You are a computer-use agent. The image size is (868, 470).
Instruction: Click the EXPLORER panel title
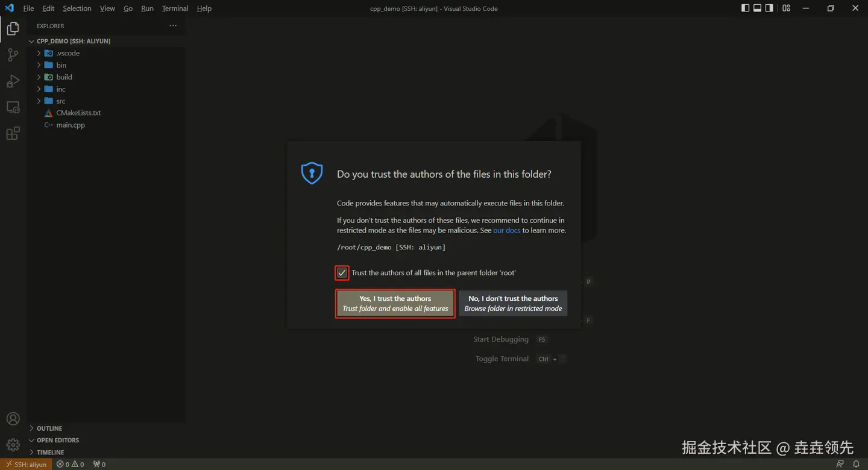point(50,26)
